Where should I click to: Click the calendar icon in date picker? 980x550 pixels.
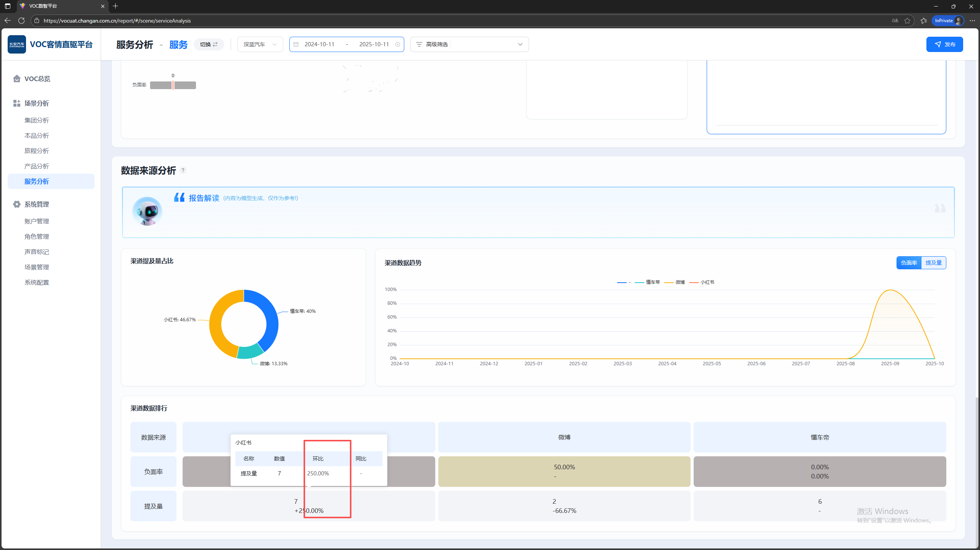(296, 44)
